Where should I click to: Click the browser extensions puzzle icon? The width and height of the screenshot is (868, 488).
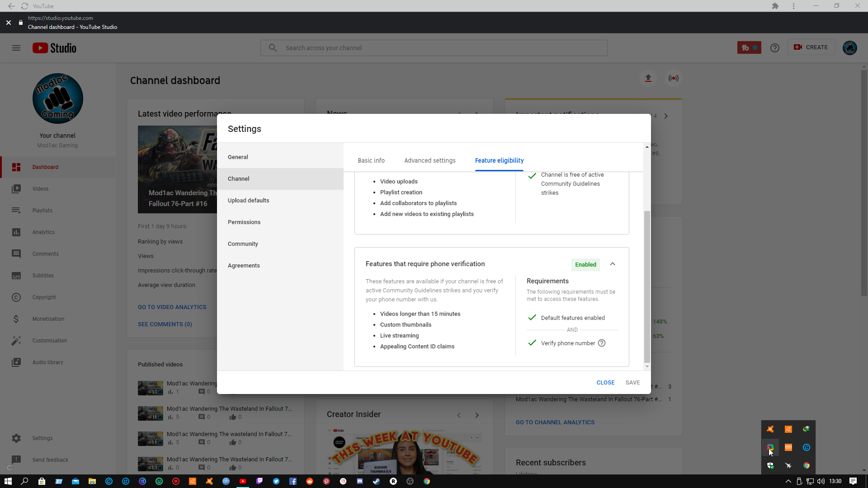click(775, 6)
